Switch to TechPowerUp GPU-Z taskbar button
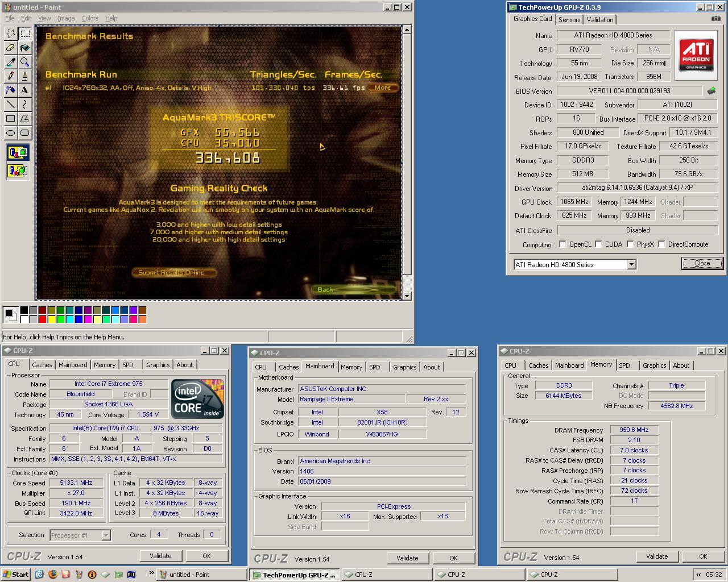This screenshot has height=582, width=728. coord(294,575)
